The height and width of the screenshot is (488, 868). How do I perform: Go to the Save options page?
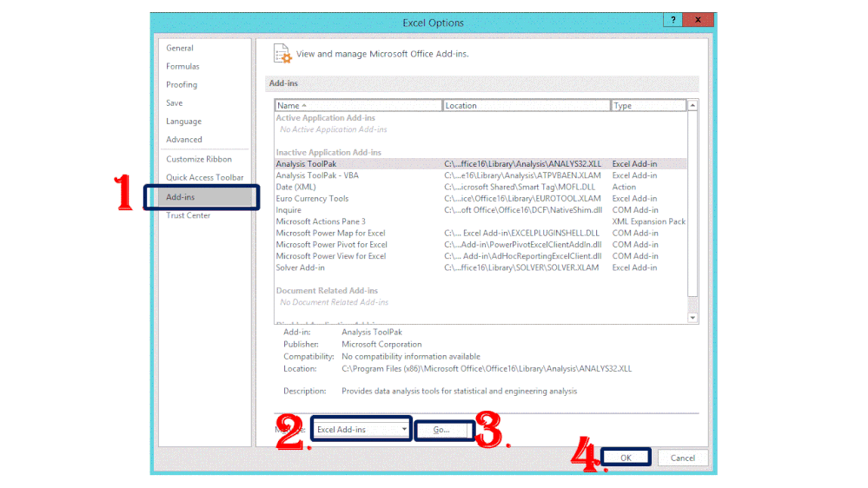pyautogui.click(x=175, y=103)
